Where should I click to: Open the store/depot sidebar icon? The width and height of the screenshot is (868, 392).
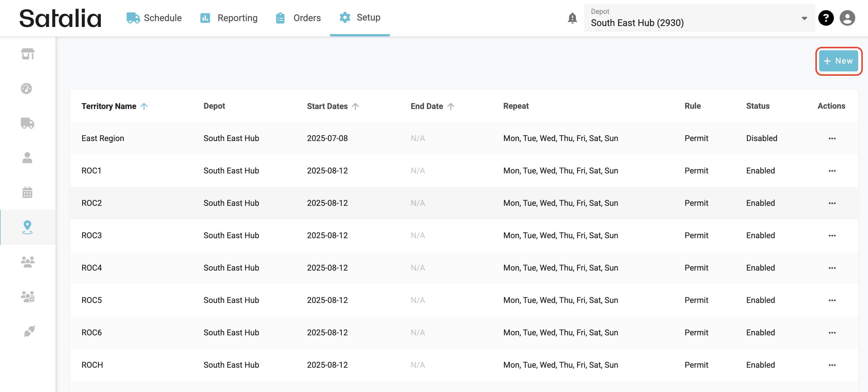[28, 54]
